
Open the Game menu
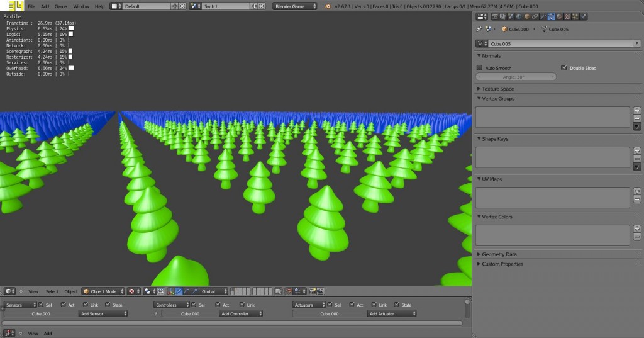click(x=61, y=6)
